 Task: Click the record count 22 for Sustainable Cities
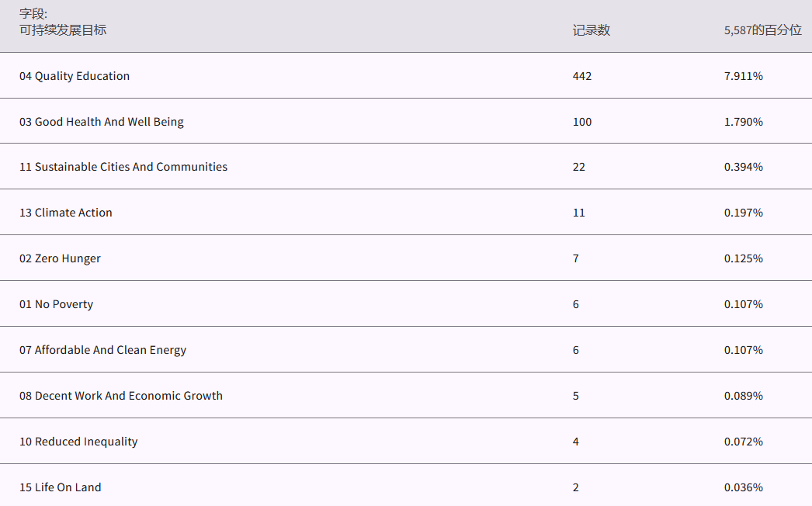[579, 167]
